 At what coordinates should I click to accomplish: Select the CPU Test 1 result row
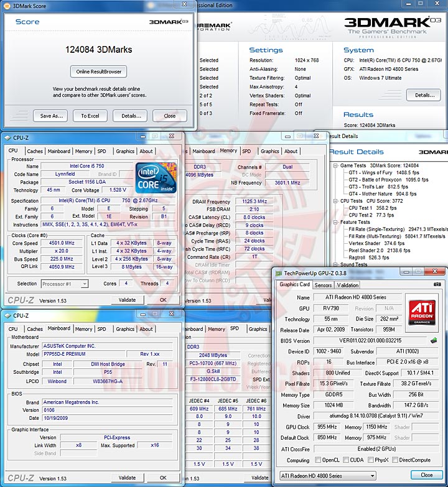(373, 208)
